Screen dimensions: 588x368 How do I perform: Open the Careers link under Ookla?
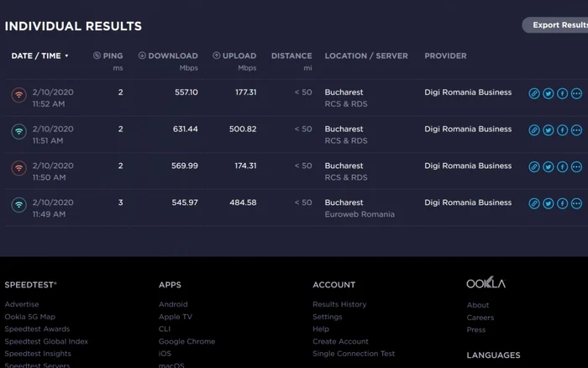(480, 318)
